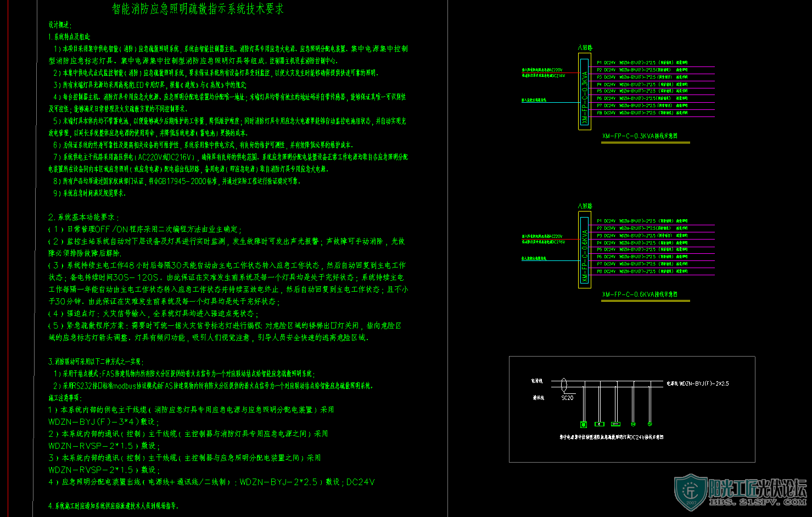The width and height of the screenshot is (812, 517).
Task: Select the line mentioning RS232接口标准modbus协议
Action: tap(213, 386)
